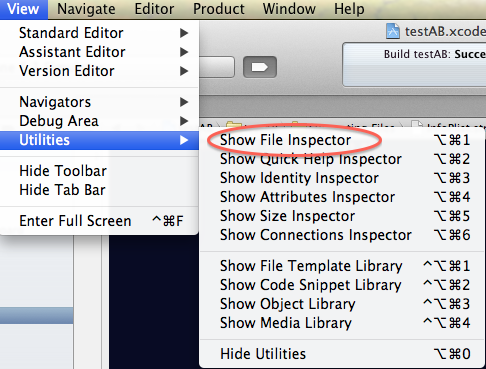Open the Navigate menu

click(86, 9)
